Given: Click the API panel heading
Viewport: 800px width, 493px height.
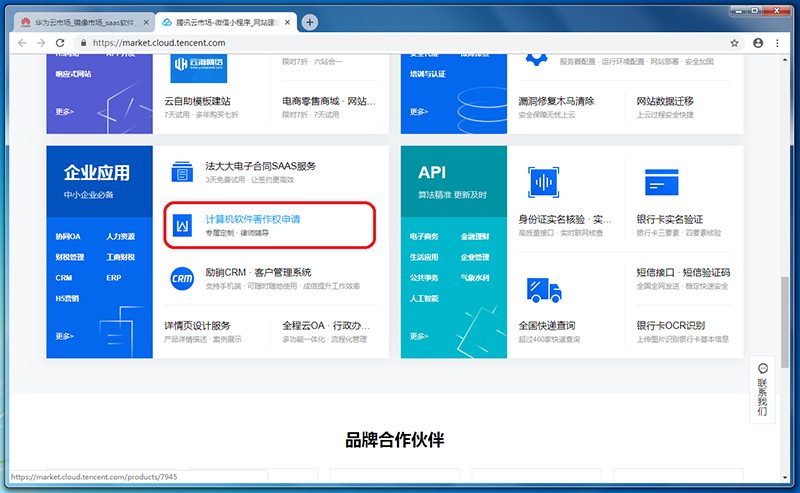Looking at the screenshot, I should coord(432,172).
